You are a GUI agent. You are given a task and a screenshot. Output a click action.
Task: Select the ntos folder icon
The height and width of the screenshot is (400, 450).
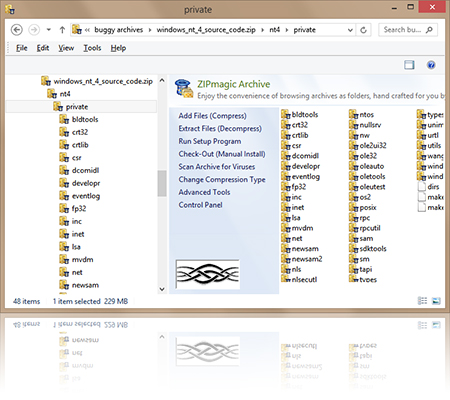click(354, 115)
